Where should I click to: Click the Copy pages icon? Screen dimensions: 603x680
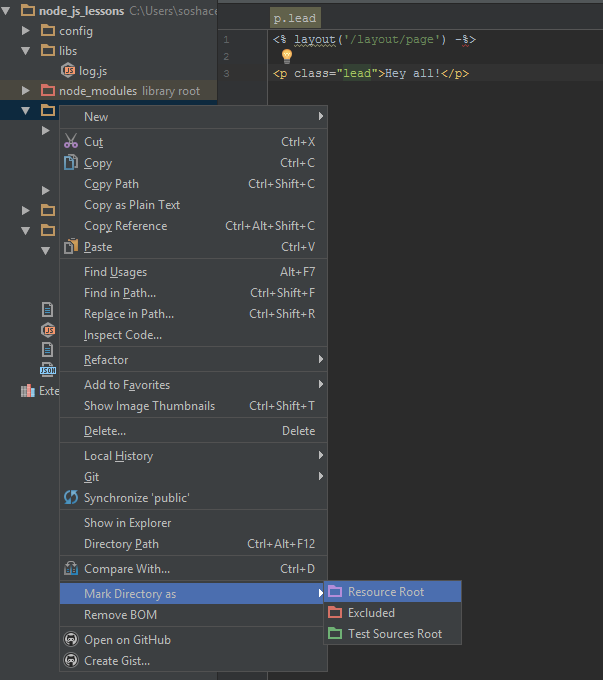(x=71, y=163)
